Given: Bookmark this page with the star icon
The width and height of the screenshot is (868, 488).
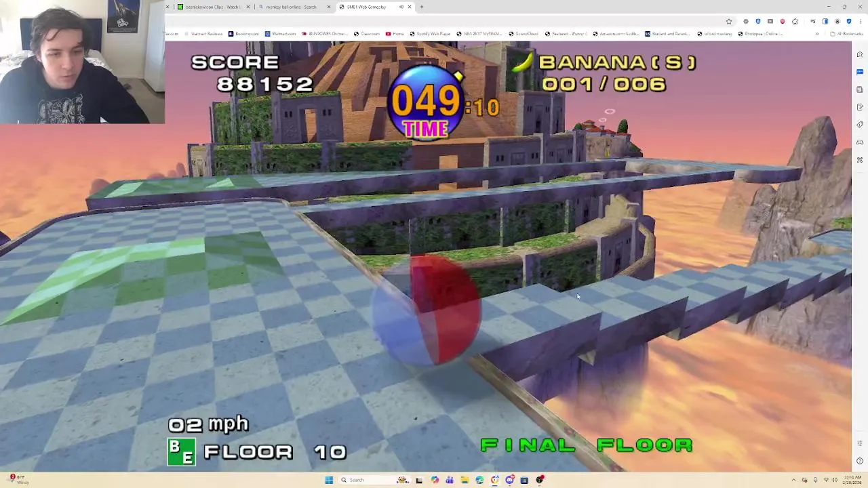Looking at the screenshot, I should tap(729, 22).
